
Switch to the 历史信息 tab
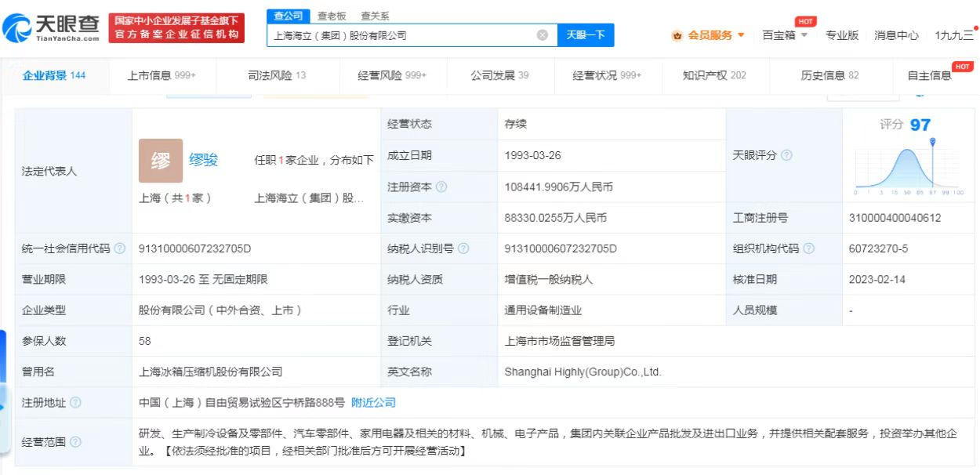point(829,75)
